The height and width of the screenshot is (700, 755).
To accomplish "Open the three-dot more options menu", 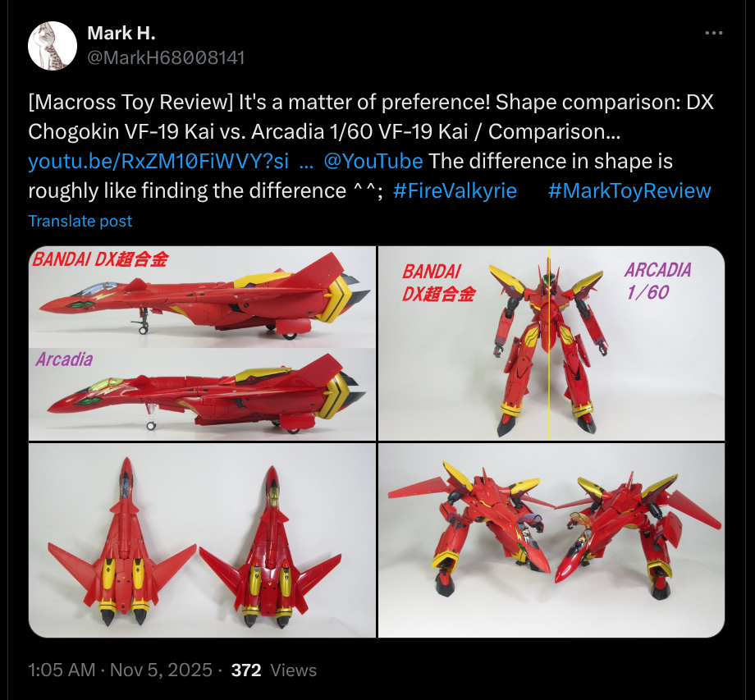I will click(x=714, y=33).
